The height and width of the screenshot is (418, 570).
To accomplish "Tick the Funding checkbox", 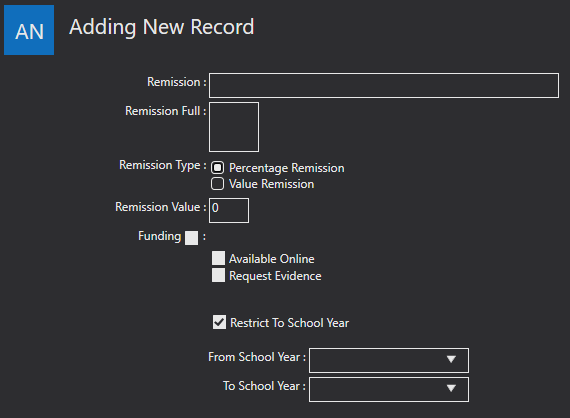I will tap(192, 238).
